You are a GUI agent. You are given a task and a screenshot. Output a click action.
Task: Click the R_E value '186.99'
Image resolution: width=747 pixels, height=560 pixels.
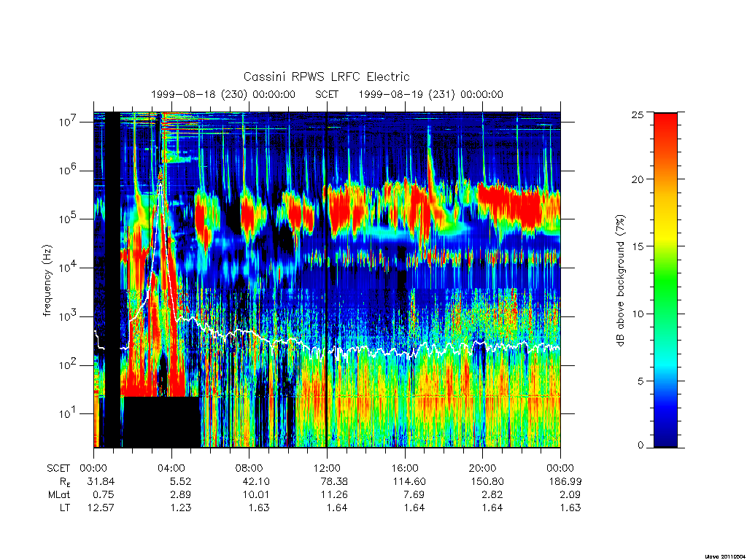pyautogui.click(x=565, y=481)
